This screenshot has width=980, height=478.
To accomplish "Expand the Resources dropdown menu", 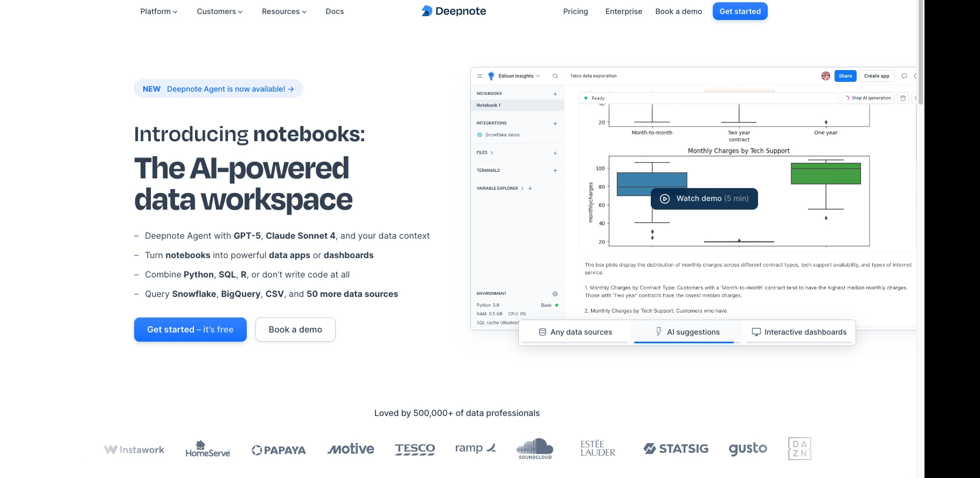I will click(284, 11).
